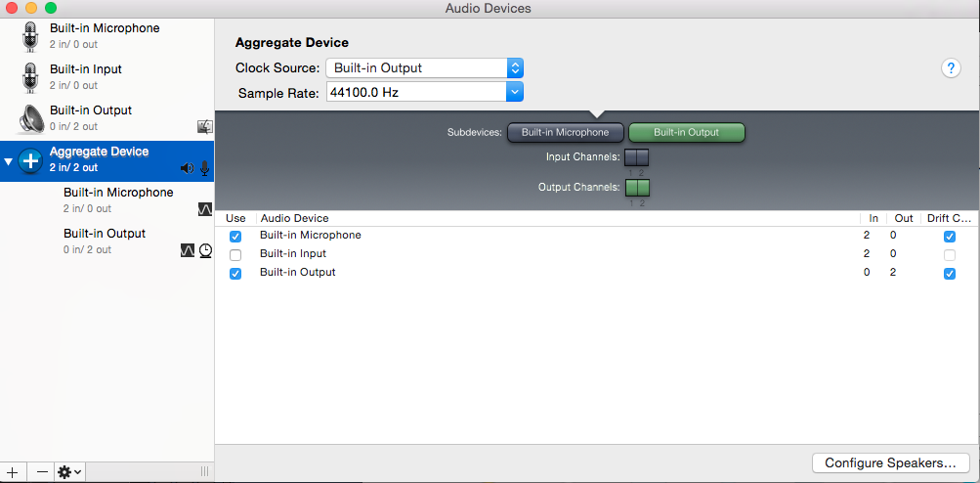
Task: Click Built-in Microphone name in table
Action: click(311, 236)
